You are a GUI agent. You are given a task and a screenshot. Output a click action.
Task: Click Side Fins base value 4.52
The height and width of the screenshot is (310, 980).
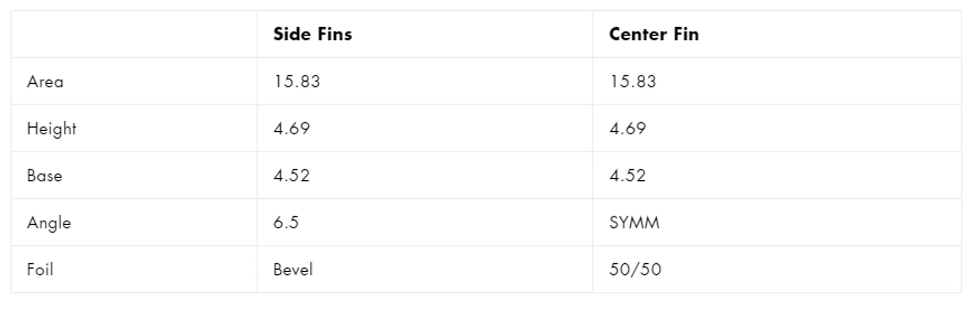291,176
